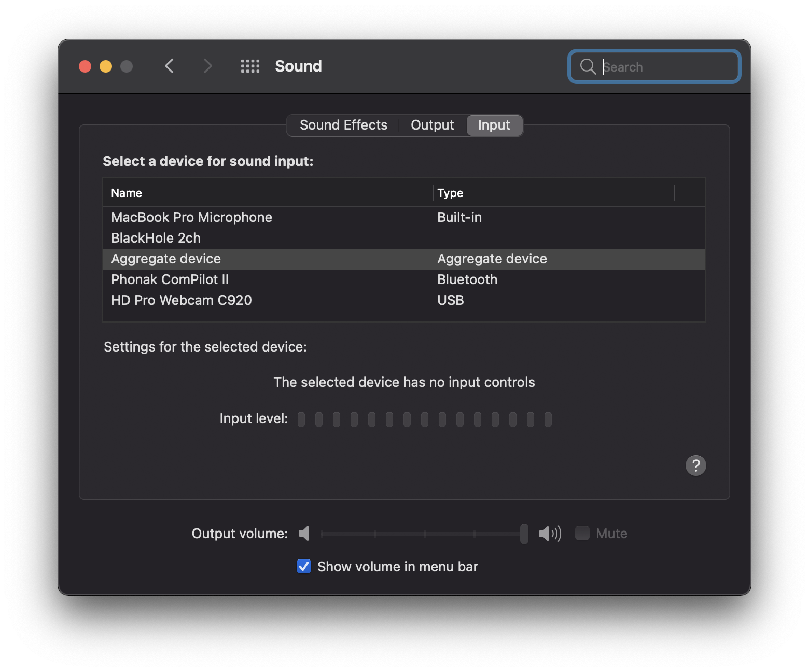Click the low volume speaker icon
The image size is (809, 672).
304,533
